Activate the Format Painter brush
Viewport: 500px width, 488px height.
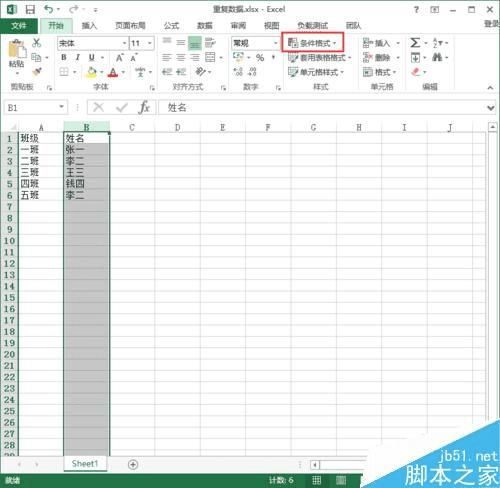point(37,72)
